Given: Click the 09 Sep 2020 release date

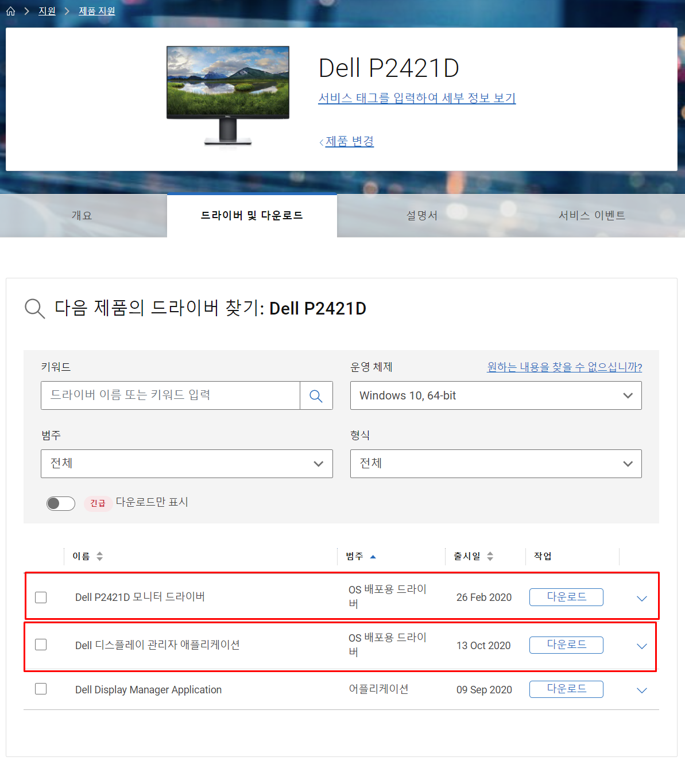Looking at the screenshot, I should pyautogui.click(x=484, y=690).
